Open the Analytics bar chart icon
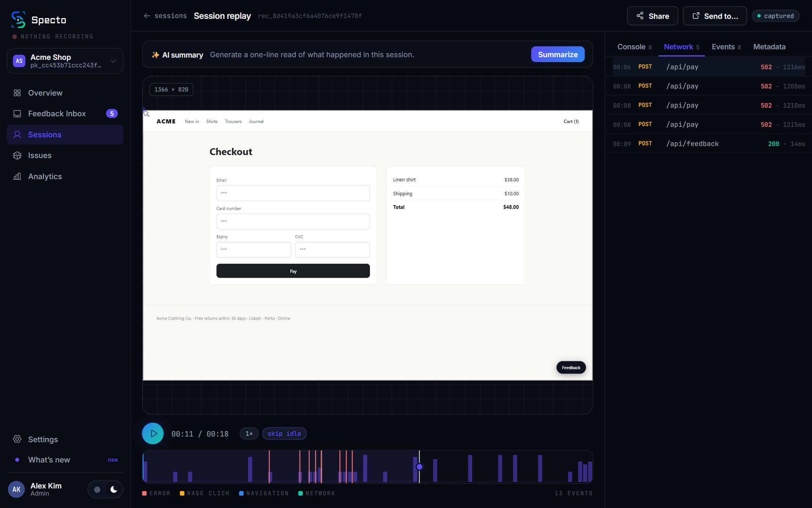This screenshot has height=508, width=812. 17,176
